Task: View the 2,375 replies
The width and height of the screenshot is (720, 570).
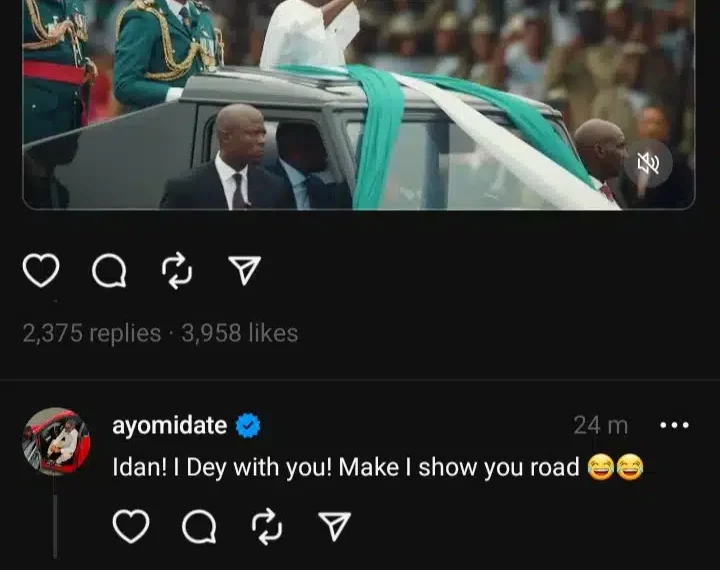Action: click(91, 333)
